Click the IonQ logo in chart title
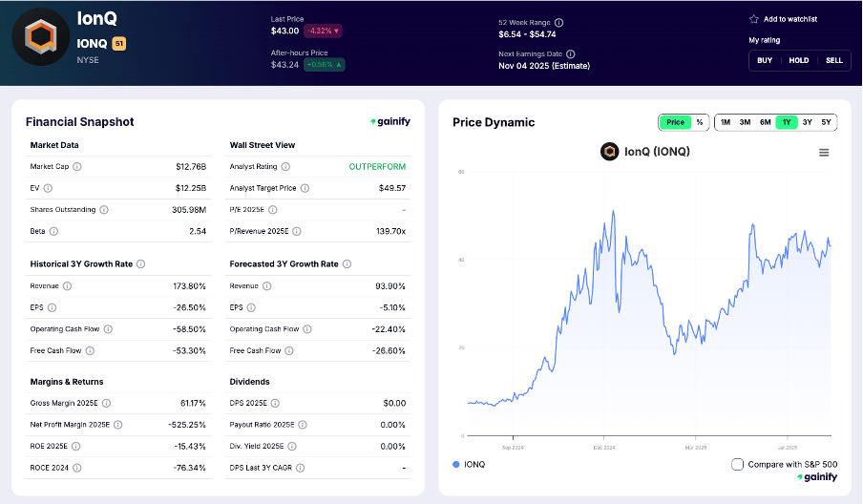Image resolution: width=863 pixels, height=504 pixels. 610,152
